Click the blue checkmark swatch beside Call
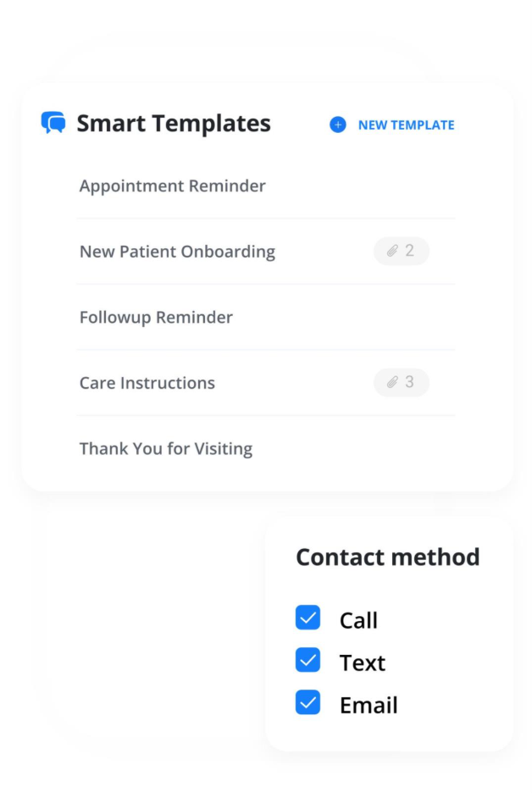Viewport: 532px width, 793px height. pos(308,618)
